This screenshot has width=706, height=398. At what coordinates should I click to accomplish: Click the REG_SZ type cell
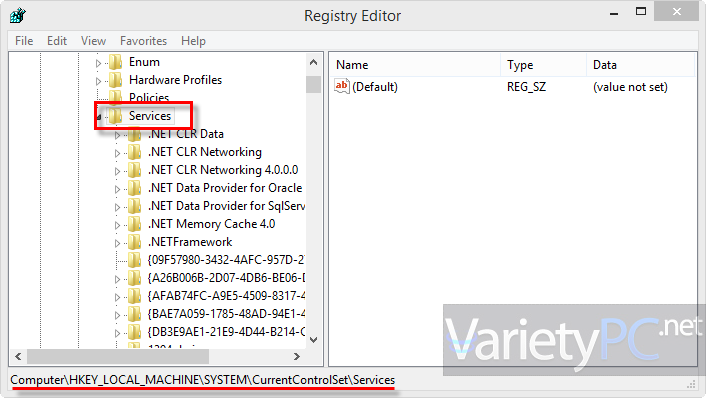tap(526, 87)
